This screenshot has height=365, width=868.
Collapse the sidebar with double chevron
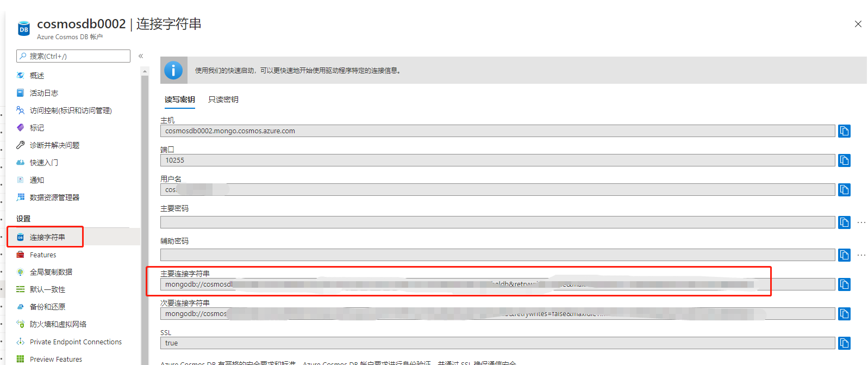click(141, 56)
